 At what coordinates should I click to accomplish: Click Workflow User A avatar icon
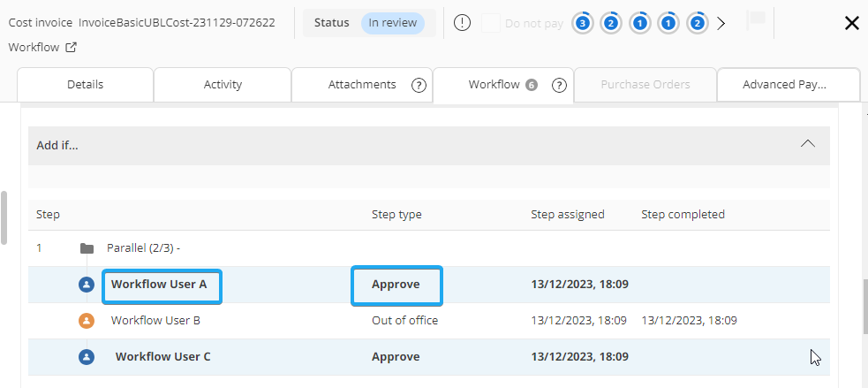point(87,285)
